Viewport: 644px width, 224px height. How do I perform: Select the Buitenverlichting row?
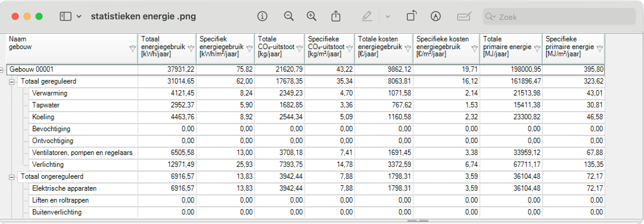pyautogui.click(x=317, y=212)
